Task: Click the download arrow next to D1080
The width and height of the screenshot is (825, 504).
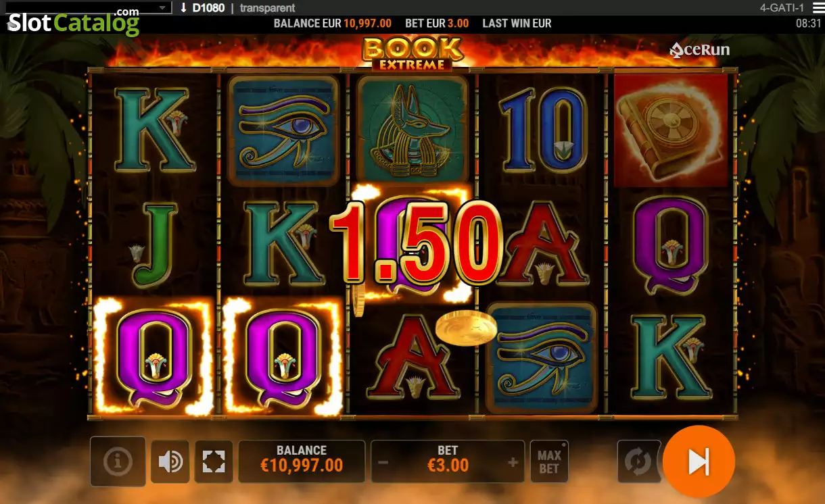Action: tap(183, 8)
